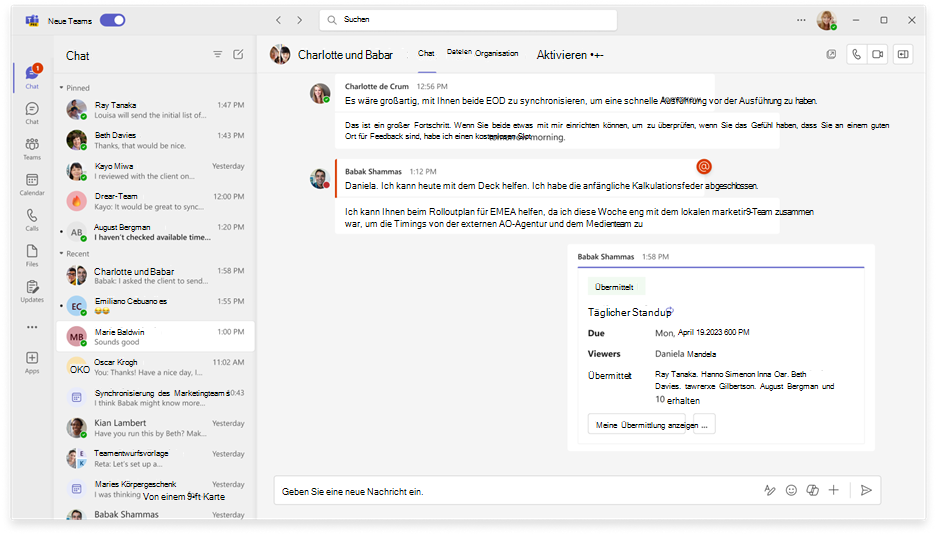Toggle the Neue Teams switch

click(x=112, y=20)
